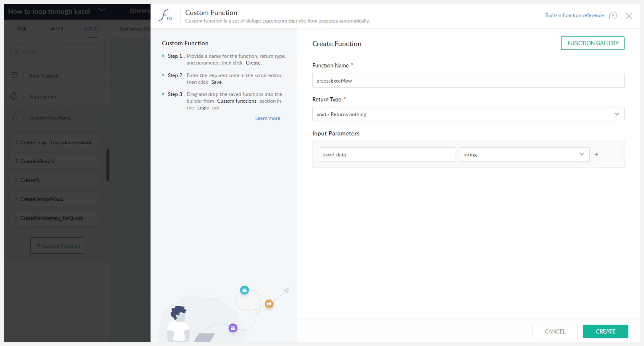Click the Notification bell icon
This screenshot has height=346, width=644.
coord(14,96)
